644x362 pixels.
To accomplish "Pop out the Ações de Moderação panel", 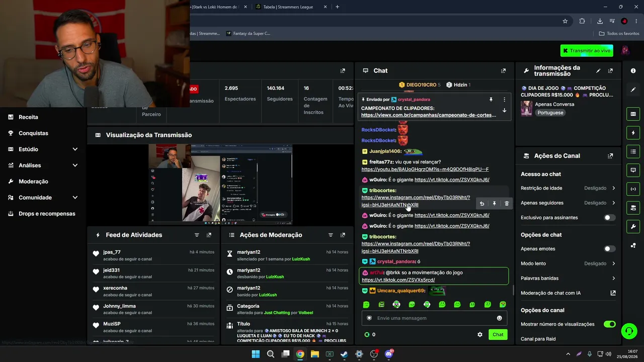I will 343,235.
